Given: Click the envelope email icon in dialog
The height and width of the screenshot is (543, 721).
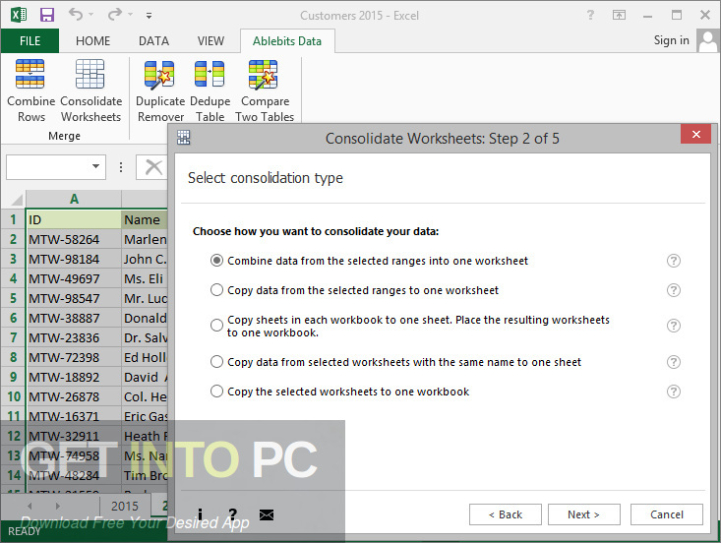Looking at the screenshot, I should coord(266,514).
